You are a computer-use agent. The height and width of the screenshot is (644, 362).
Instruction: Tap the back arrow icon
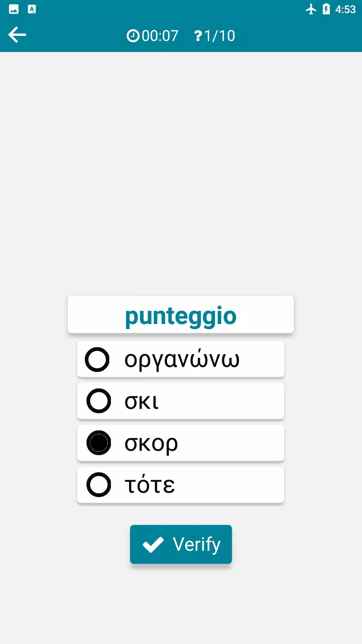point(17,35)
